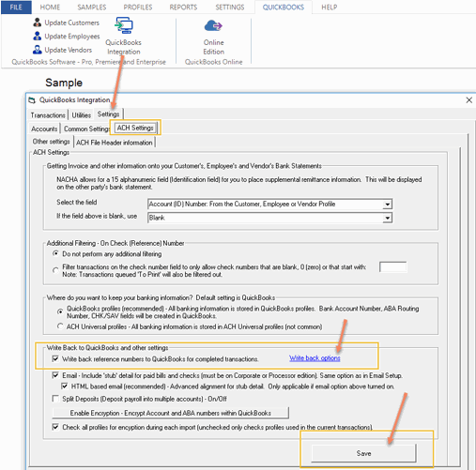Switch to the PROFILES ribbon tab
This screenshot has width=476, height=470.
[138, 8]
